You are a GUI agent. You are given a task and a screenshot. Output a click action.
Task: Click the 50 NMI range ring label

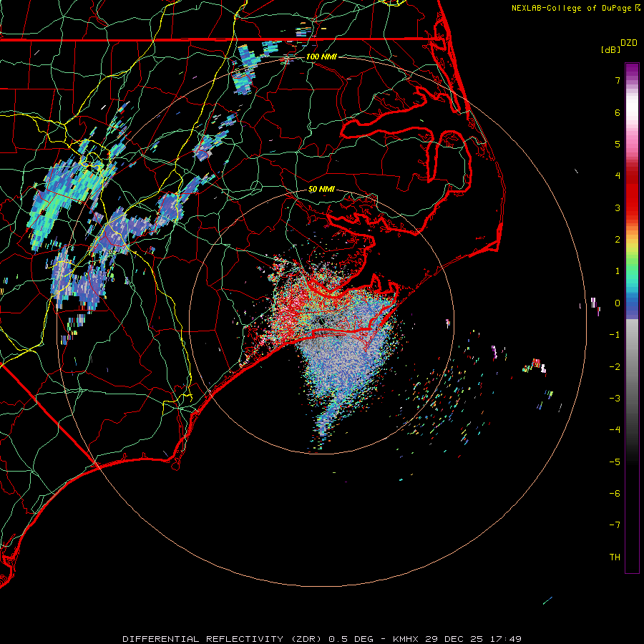pyautogui.click(x=321, y=189)
